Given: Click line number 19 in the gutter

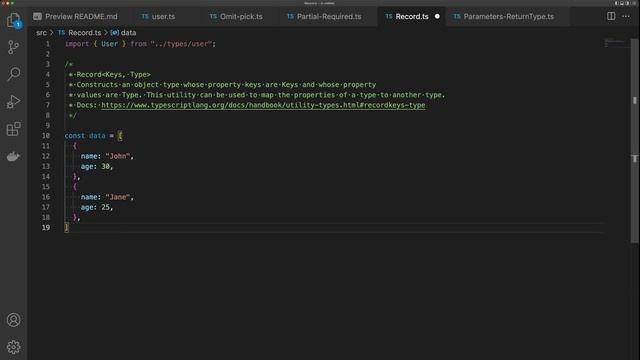Looking at the screenshot, I should coord(46,227).
